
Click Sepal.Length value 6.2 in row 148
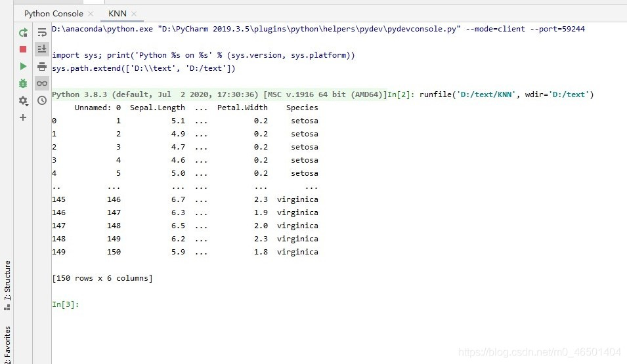178,239
